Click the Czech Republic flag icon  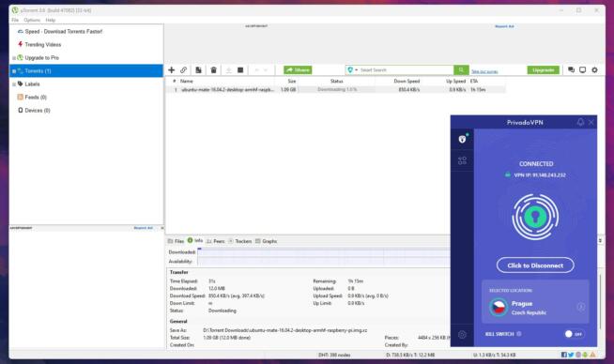[x=499, y=308]
